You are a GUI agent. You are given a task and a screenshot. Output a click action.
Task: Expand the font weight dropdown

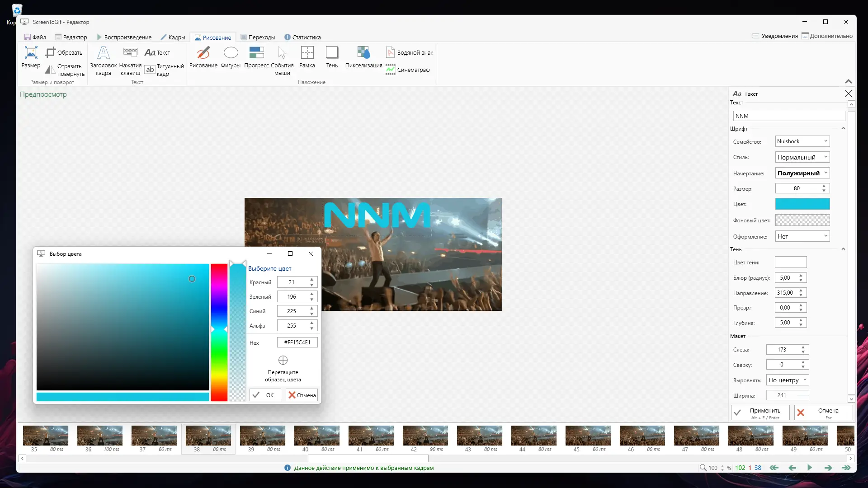(x=802, y=173)
